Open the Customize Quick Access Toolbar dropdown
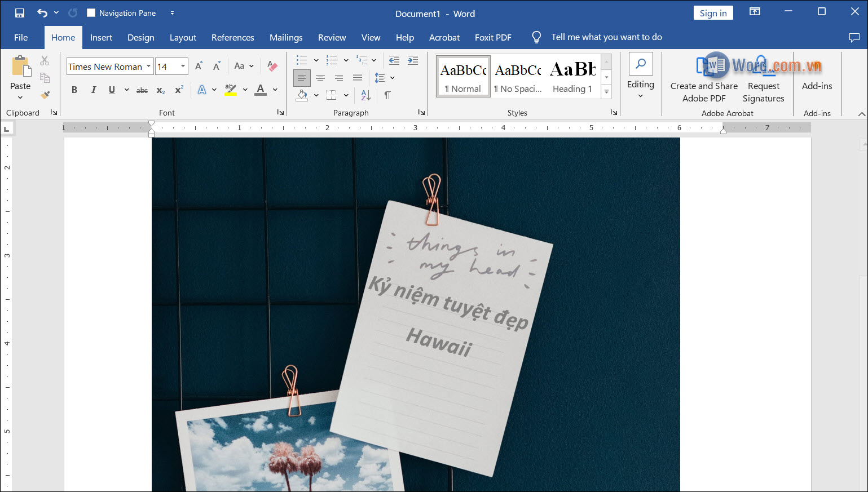Screen dimensions: 868x492 [172, 13]
